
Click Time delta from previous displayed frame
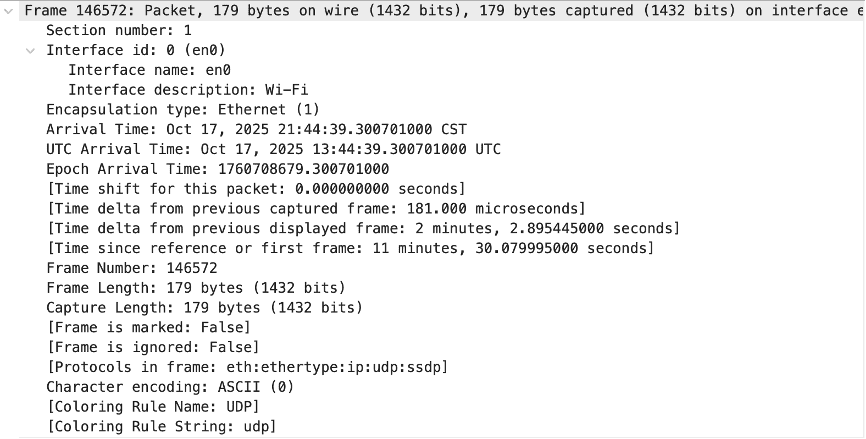(362, 228)
